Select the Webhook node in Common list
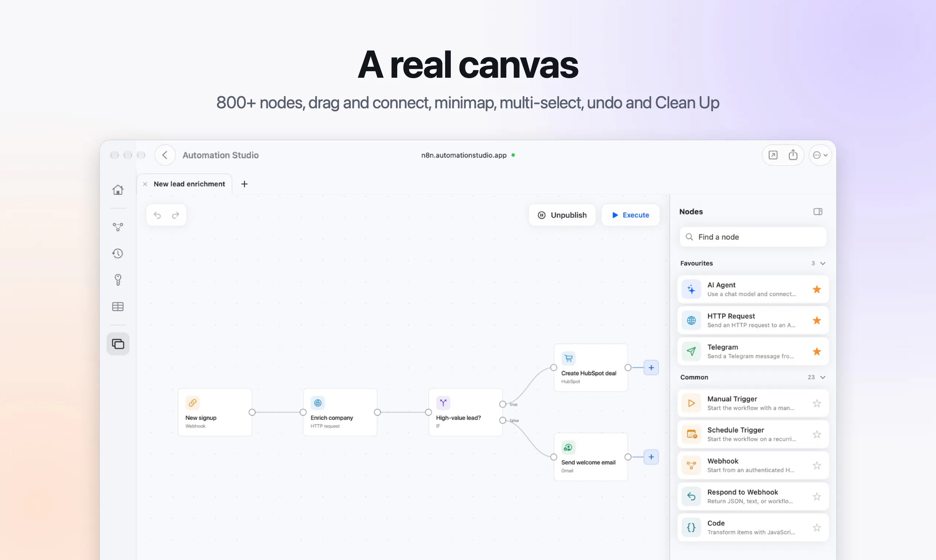This screenshot has height=560, width=936. (x=753, y=465)
